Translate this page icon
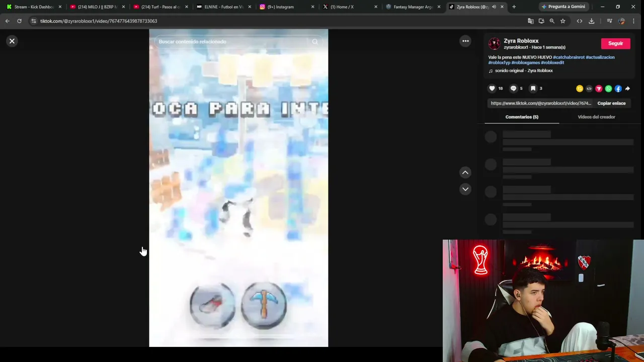Image resolution: width=644 pixels, height=362 pixels. tap(530, 21)
